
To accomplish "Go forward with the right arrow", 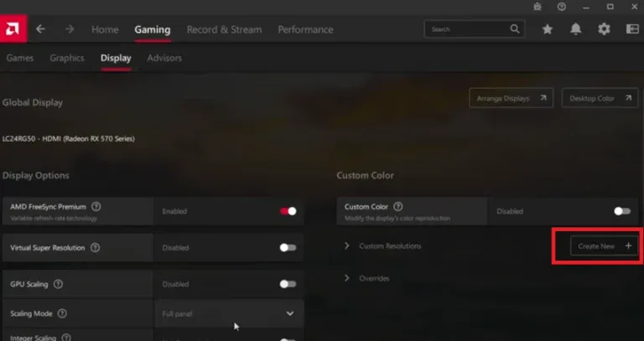I will click(70, 29).
